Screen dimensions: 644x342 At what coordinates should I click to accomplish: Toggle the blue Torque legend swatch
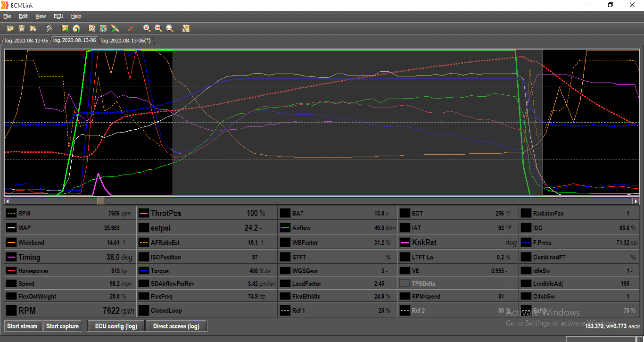(x=143, y=271)
